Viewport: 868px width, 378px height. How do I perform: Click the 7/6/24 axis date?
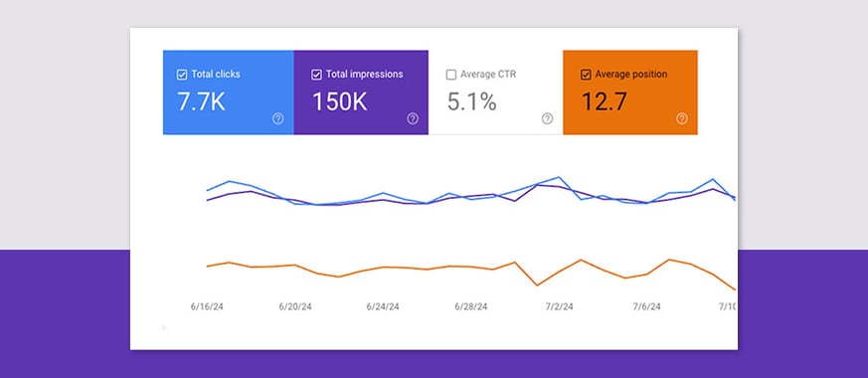point(646,306)
